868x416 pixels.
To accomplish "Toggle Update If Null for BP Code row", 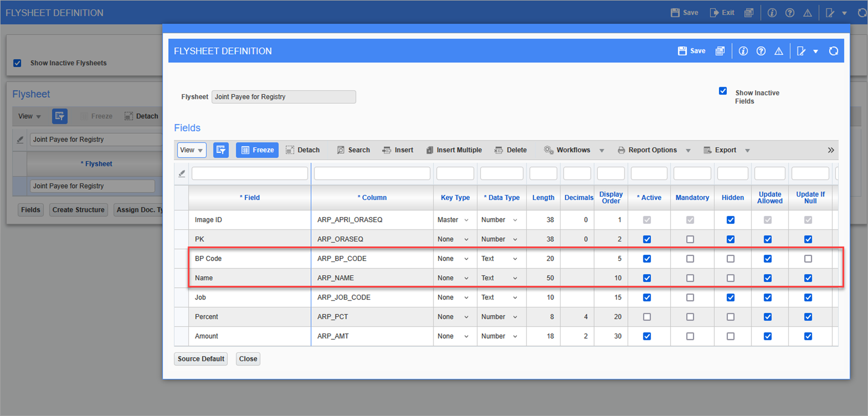I will 808,259.
